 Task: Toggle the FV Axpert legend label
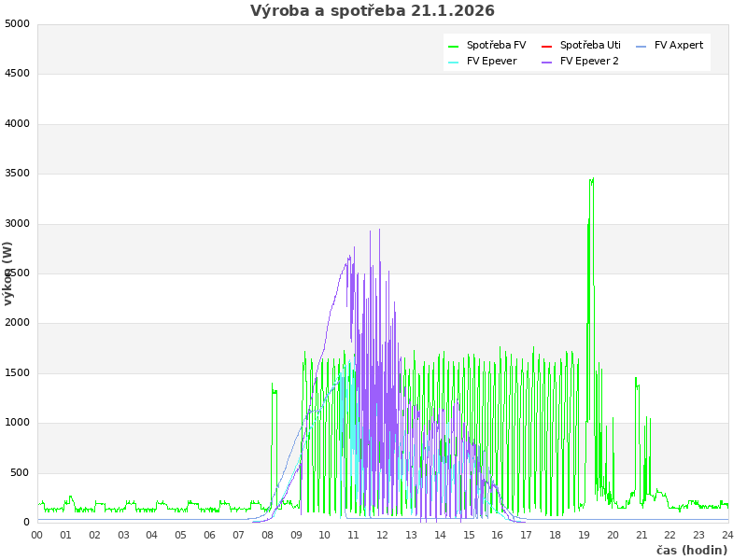coord(679,46)
